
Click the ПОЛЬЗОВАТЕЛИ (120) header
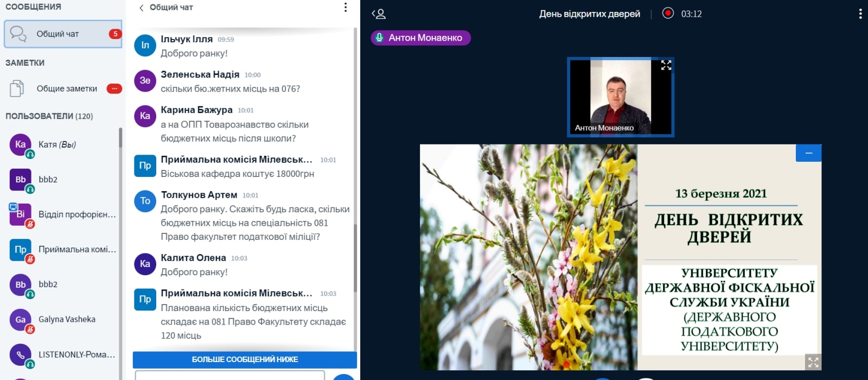[49, 116]
